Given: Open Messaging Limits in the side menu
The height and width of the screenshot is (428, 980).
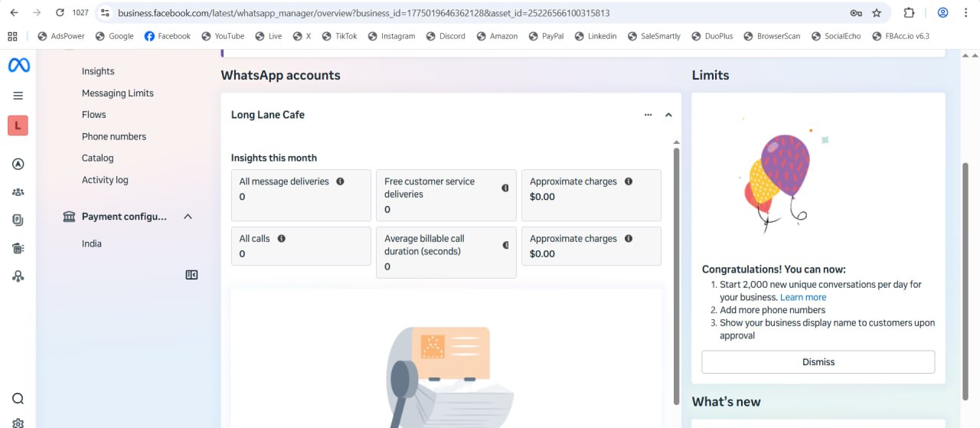Looking at the screenshot, I should point(118,93).
